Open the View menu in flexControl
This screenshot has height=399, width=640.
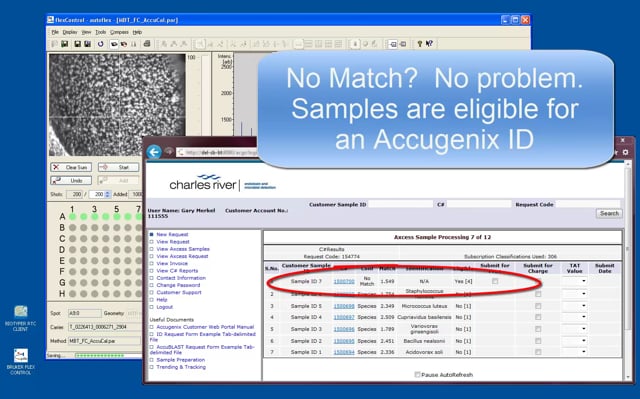click(x=86, y=32)
